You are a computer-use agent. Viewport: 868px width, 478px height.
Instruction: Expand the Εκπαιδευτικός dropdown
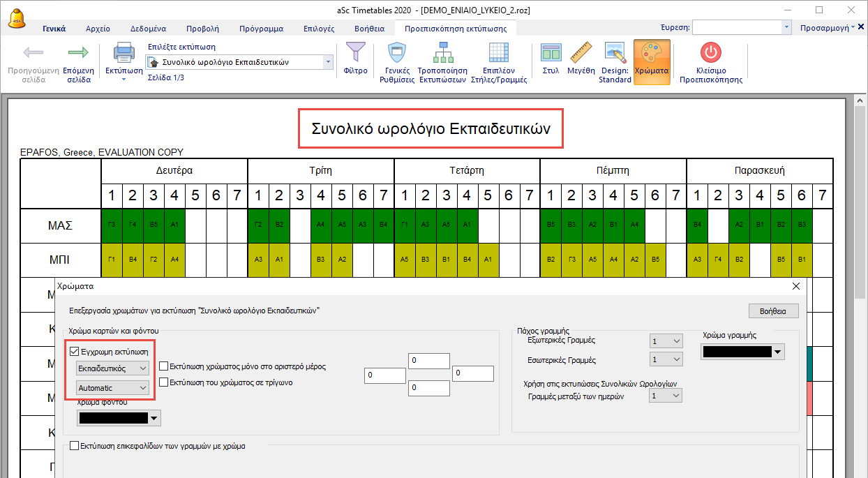click(x=112, y=368)
